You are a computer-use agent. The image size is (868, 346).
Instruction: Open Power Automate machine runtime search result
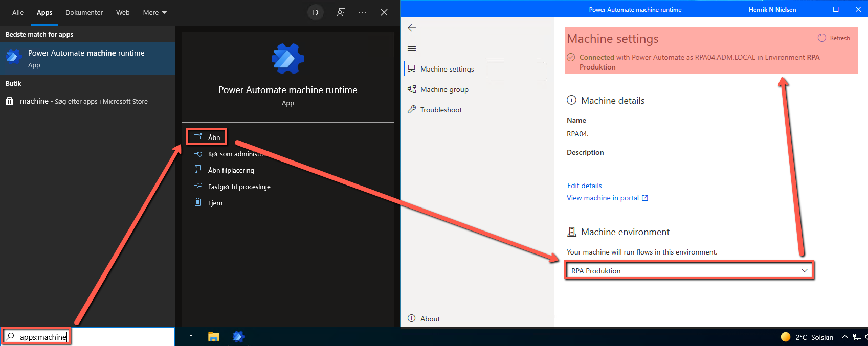[x=87, y=59]
